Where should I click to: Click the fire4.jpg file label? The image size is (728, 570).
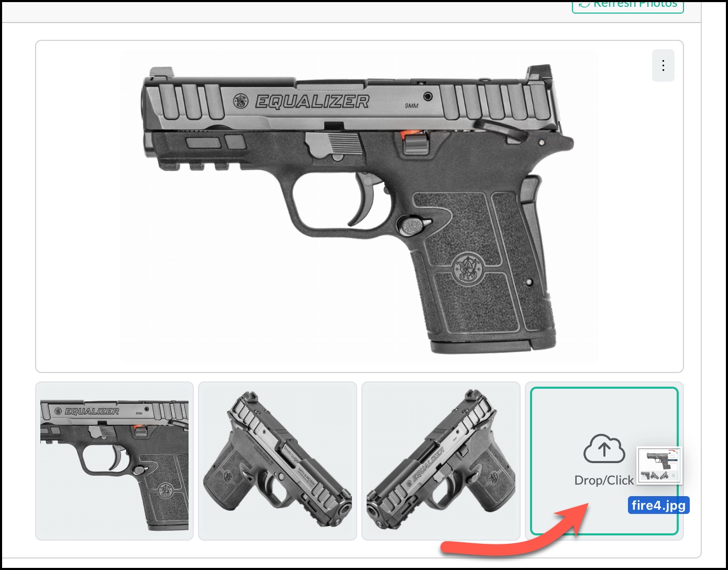click(x=658, y=505)
